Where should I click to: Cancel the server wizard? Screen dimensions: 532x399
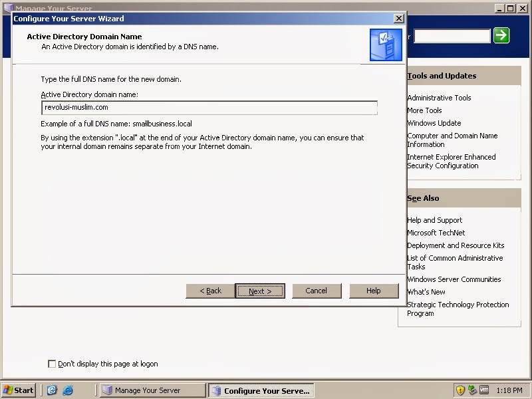click(x=317, y=291)
